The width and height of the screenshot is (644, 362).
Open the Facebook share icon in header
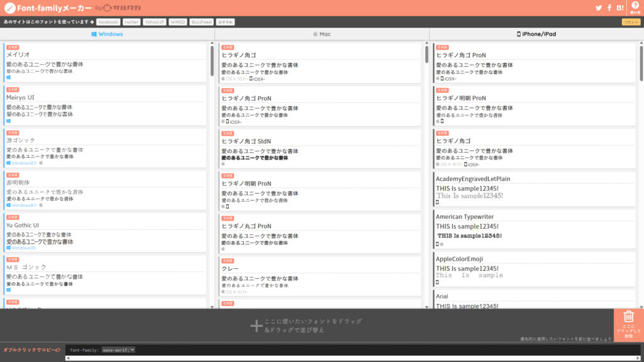click(x=609, y=8)
